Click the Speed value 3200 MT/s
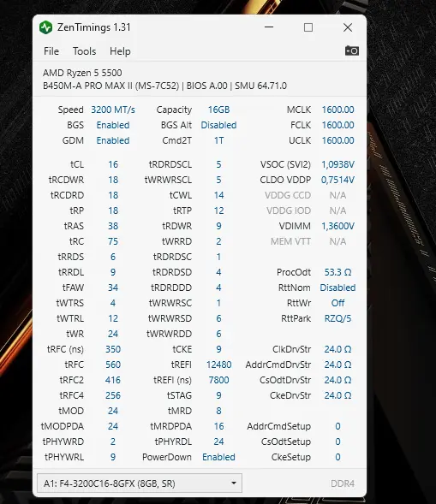 click(x=113, y=110)
